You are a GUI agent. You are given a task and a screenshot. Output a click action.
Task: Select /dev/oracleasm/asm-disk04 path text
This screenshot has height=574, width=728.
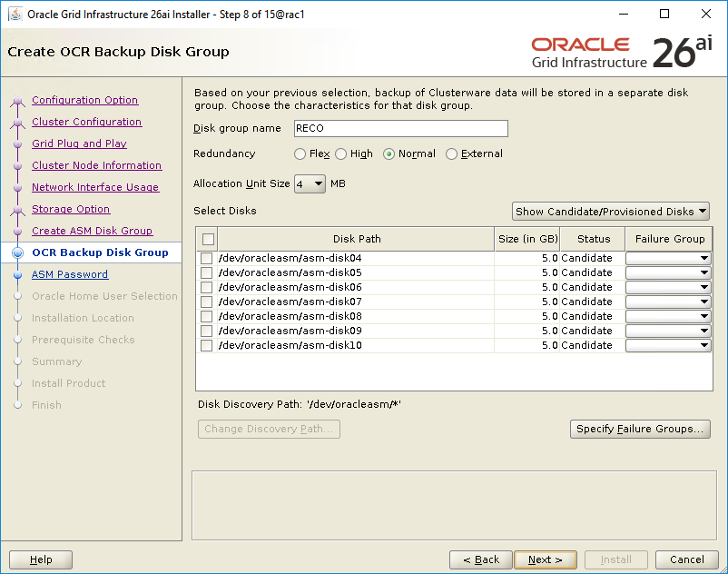tap(290, 258)
